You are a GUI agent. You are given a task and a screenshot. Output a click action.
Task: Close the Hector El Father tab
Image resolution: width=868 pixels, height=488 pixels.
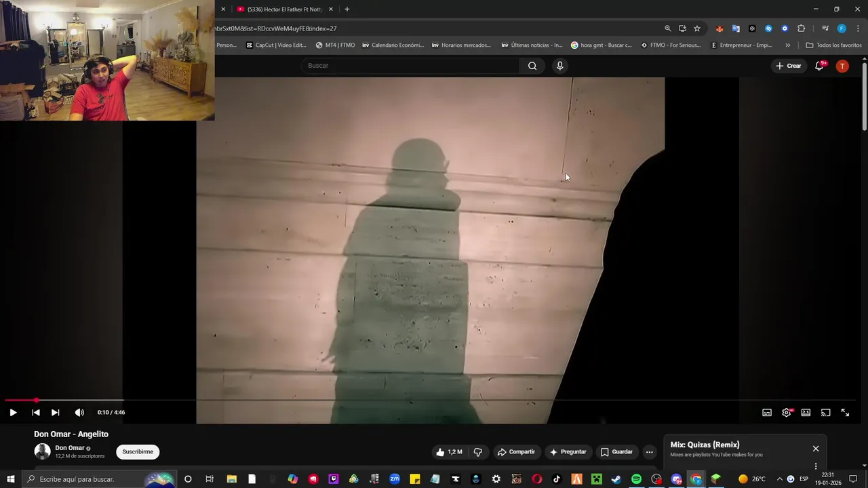click(331, 9)
